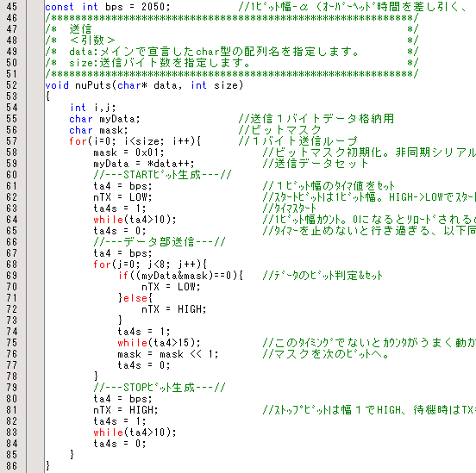Click 'nTX = HIGH;' on line 72
Viewport: 476px width, 473px height.
click(x=174, y=309)
